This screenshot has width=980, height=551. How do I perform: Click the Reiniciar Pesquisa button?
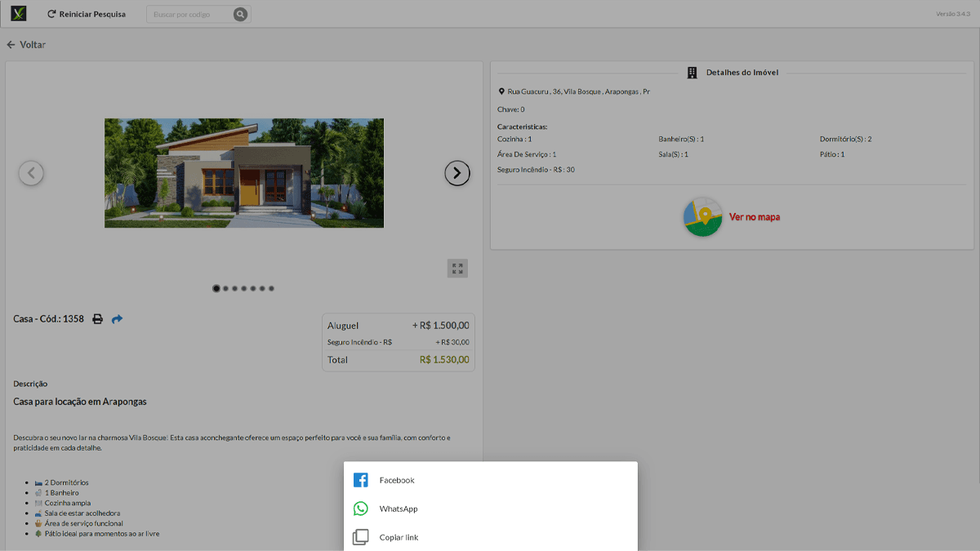click(x=87, y=14)
